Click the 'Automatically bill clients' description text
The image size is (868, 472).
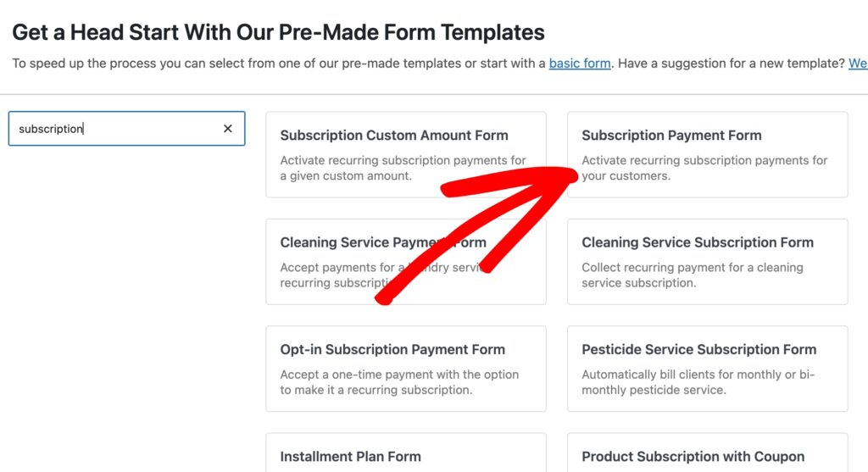click(698, 382)
